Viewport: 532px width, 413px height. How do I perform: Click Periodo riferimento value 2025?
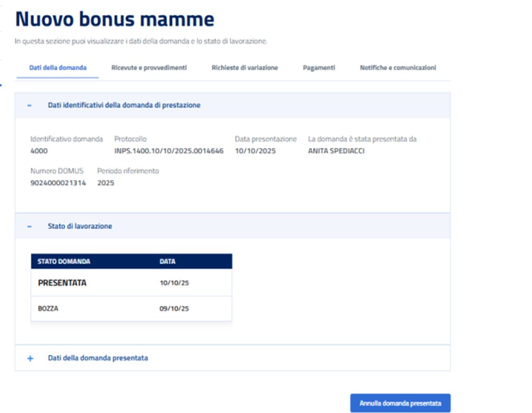click(x=105, y=183)
